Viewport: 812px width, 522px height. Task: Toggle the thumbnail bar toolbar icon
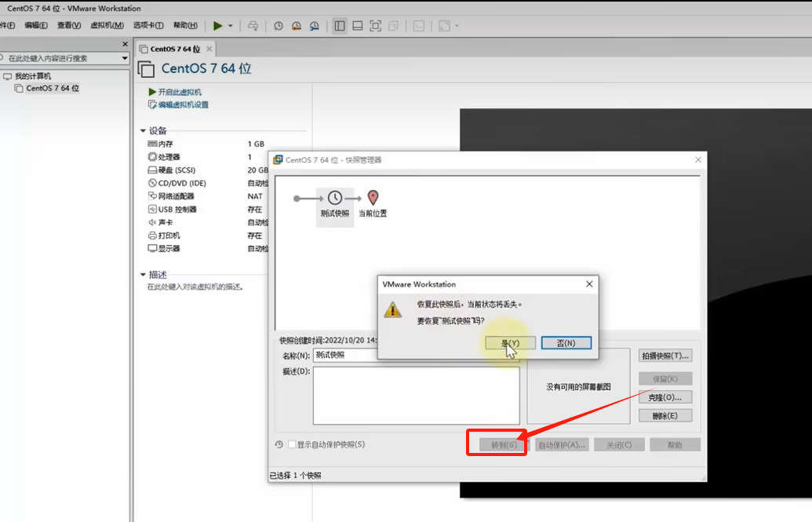click(x=357, y=26)
